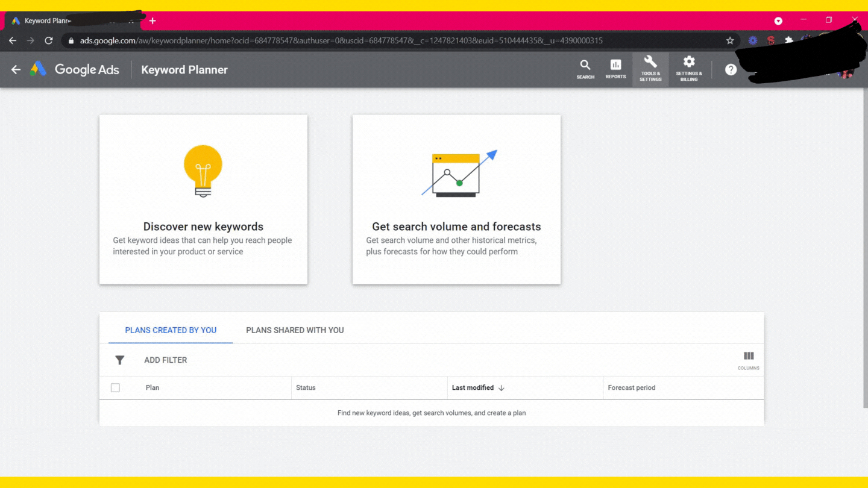Open the Columns selector icon
868x488 pixels.
(749, 360)
